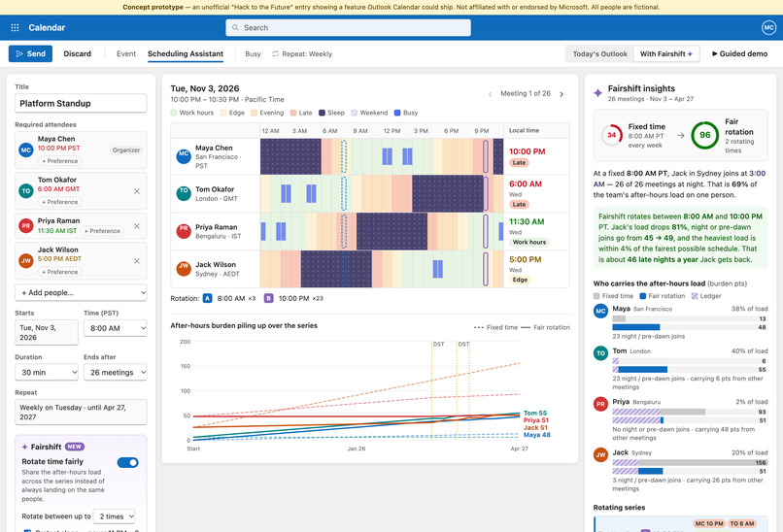
Task: Click the Discard button
Action: [x=78, y=54]
